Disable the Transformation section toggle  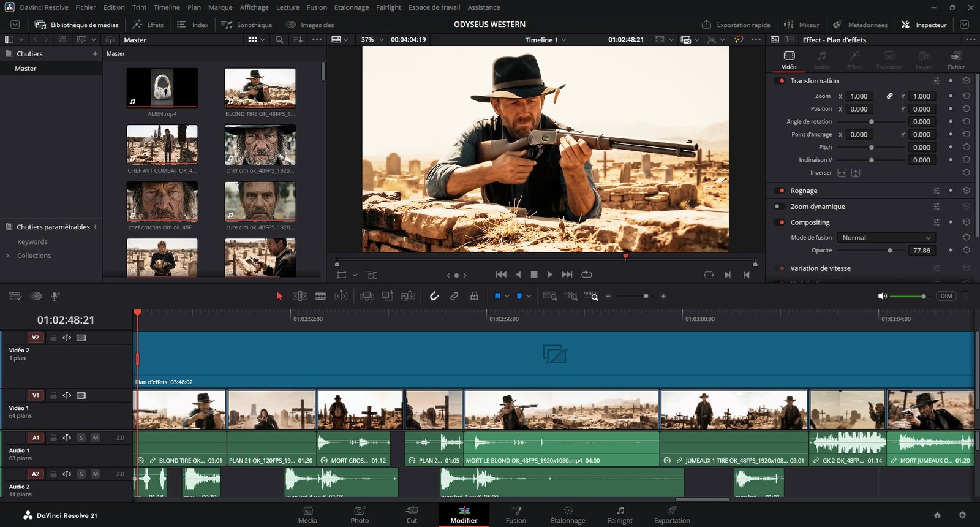click(x=780, y=80)
